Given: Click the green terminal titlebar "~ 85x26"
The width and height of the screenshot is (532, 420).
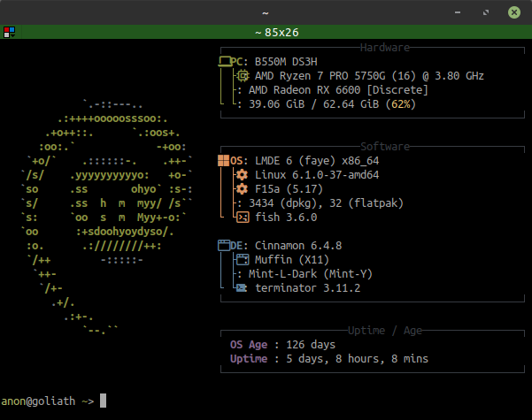Looking at the screenshot, I should pos(277,32).
